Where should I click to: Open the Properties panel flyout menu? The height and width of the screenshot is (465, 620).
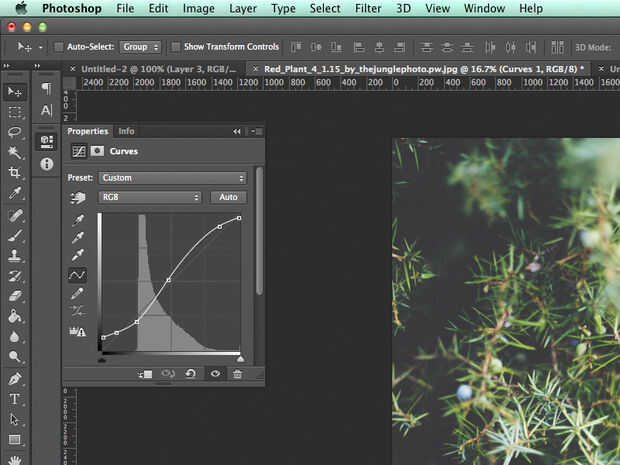pos(256,132)
